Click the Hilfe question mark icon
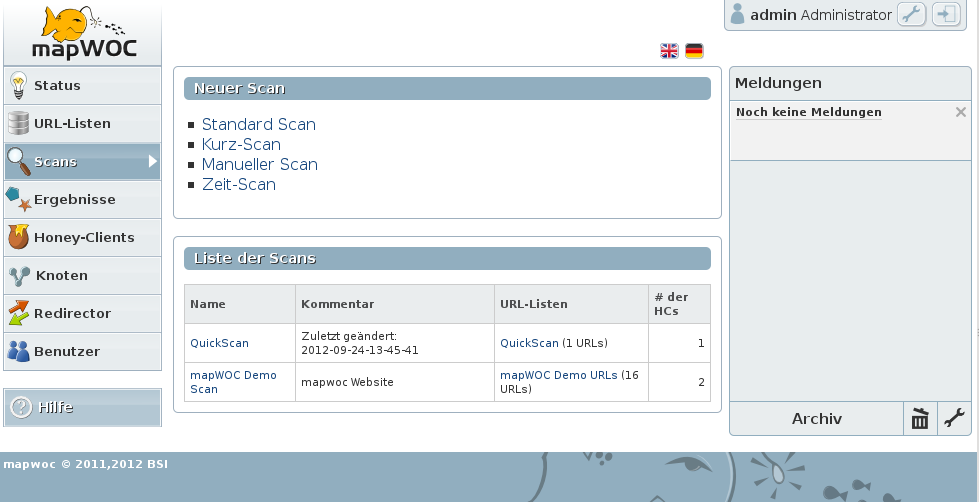Viewport: 979px width, 502px height. (x=21, y=408)
